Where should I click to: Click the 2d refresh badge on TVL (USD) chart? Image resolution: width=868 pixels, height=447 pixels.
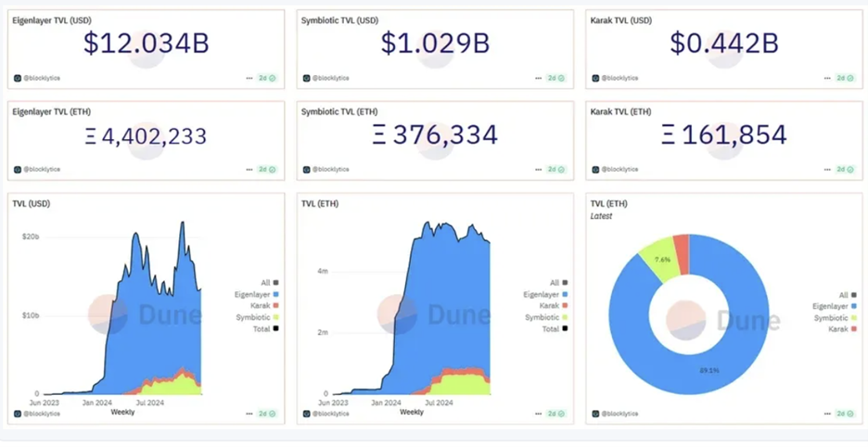[x=267, y=414]
